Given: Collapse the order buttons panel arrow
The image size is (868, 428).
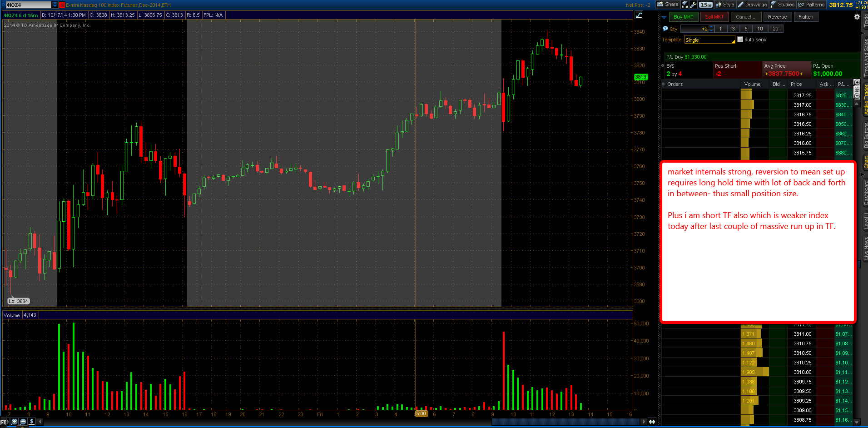Looking at the screenshot, I should [x=664, y=17].
